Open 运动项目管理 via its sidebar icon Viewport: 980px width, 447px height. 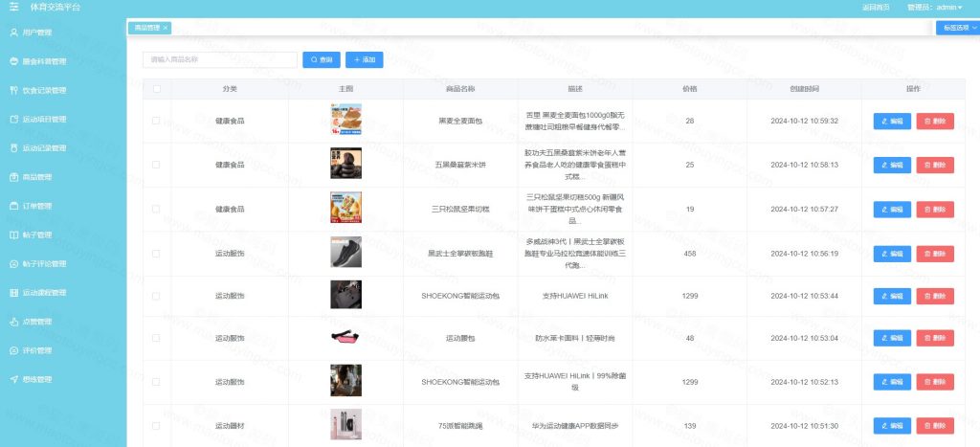point(14,119)
